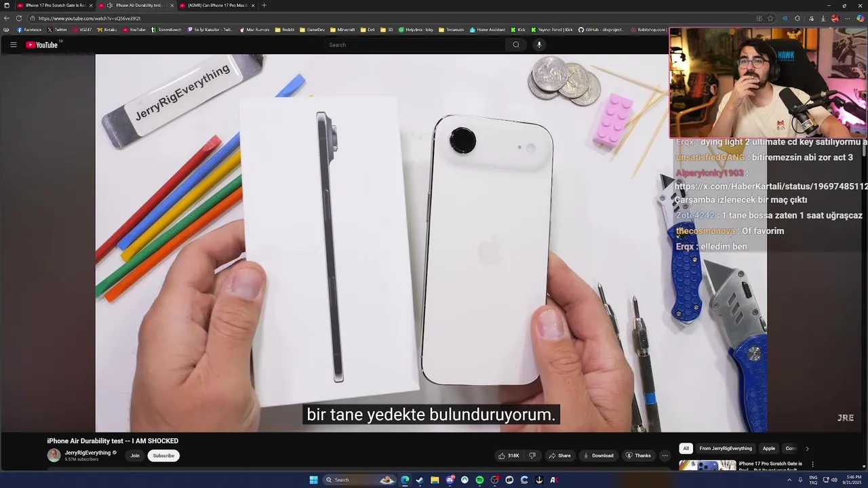
Task: Open options menu for suggested Scratch Gate video
Action: click(x=812, y=465)
